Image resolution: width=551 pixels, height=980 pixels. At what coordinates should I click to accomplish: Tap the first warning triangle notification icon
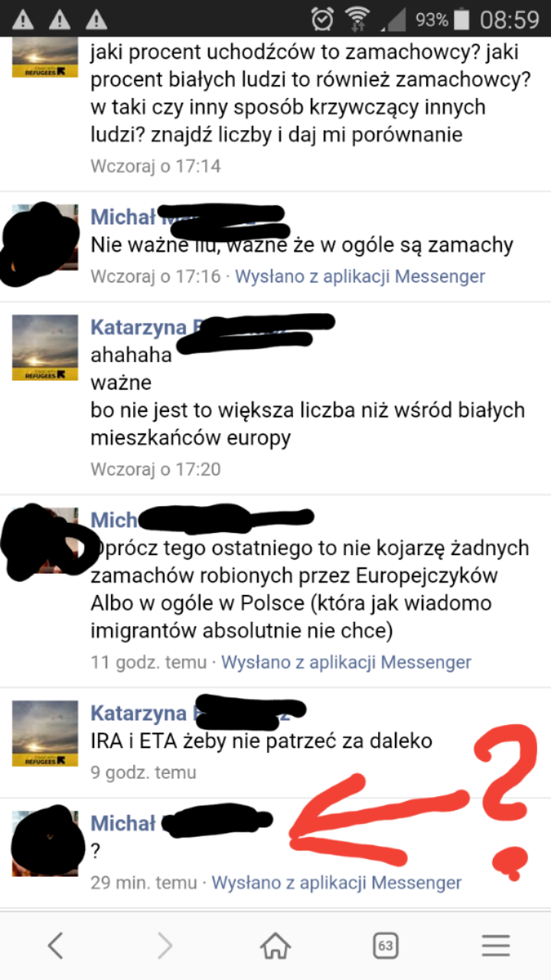[24, 18]
